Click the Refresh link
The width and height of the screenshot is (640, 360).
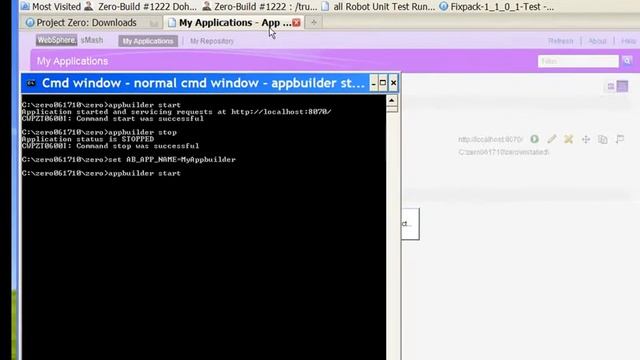pyautogui.click(x=560, y=41)
